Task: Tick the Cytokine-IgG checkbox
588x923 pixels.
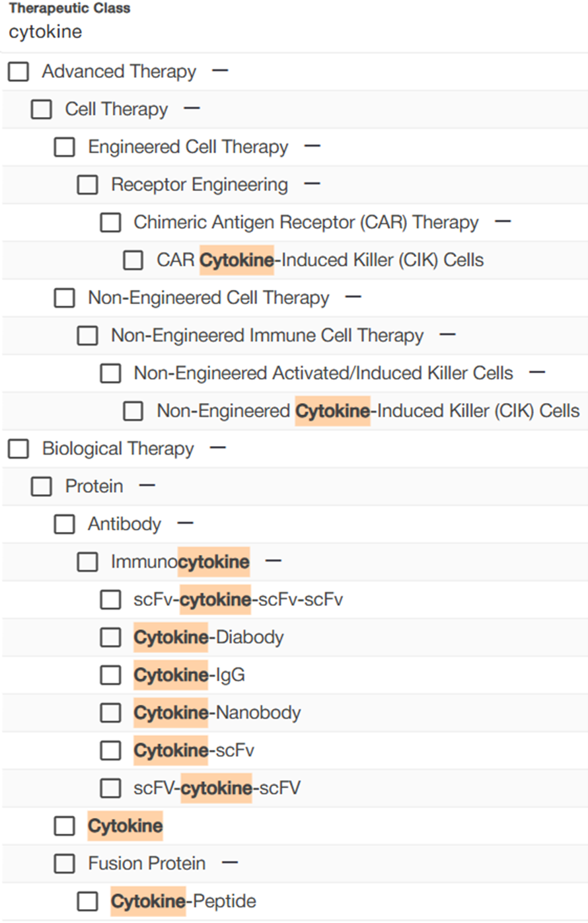Action: [110, 675]
